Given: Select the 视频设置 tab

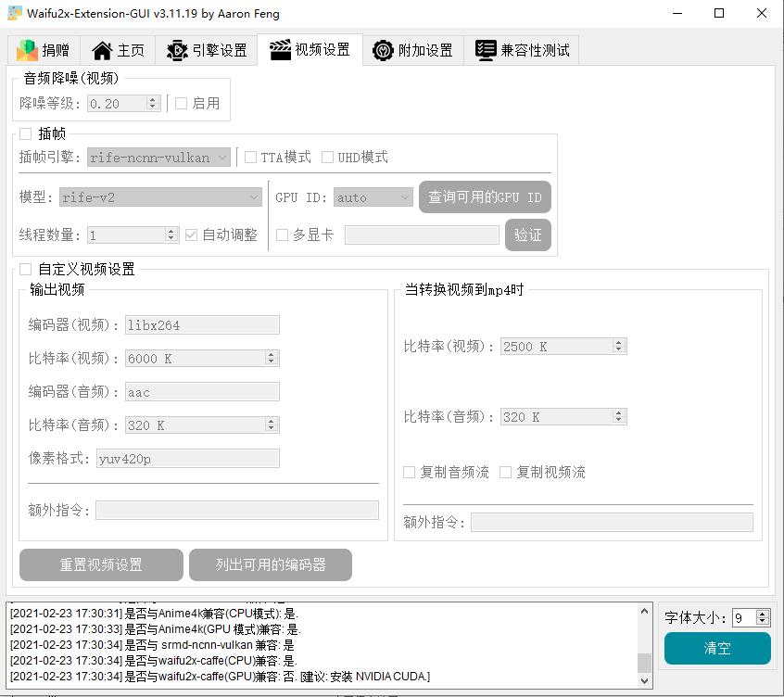Looking at the screenshot, I should click(x=310, y=49).
